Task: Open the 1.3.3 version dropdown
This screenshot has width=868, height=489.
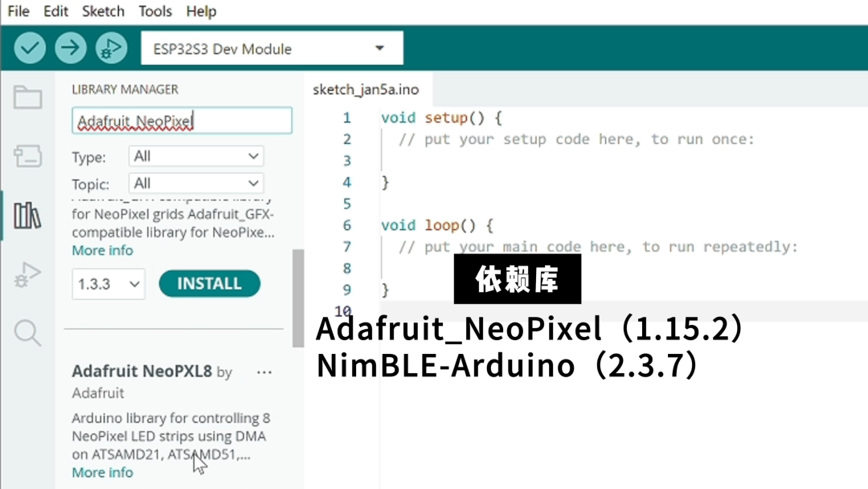Action: [x=108, y=284]
